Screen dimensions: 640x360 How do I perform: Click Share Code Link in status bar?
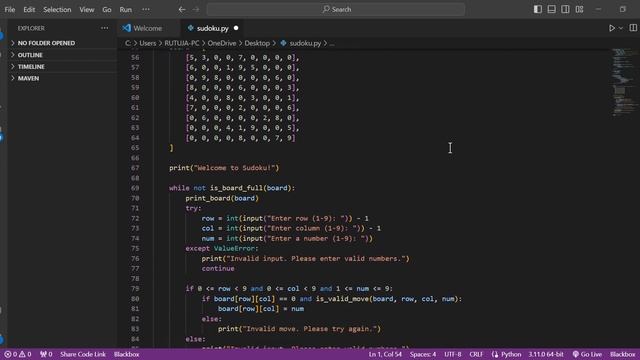coord(83,354)
